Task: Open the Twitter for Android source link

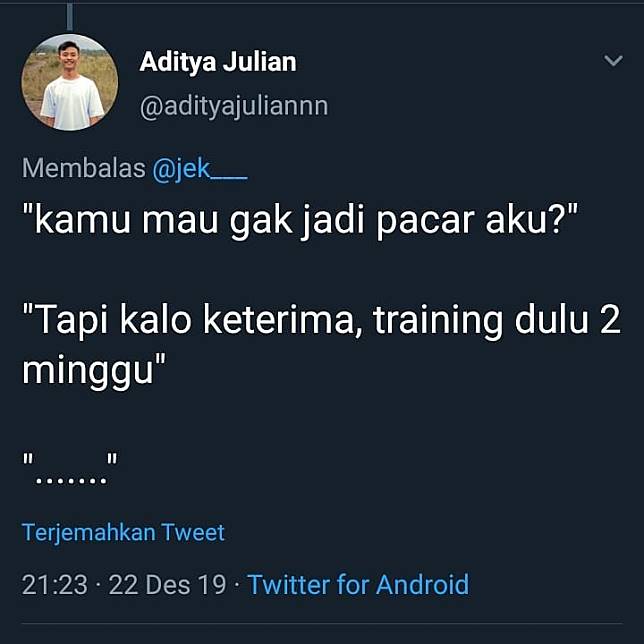Action: pyautogui.click(x=358, y=584)
